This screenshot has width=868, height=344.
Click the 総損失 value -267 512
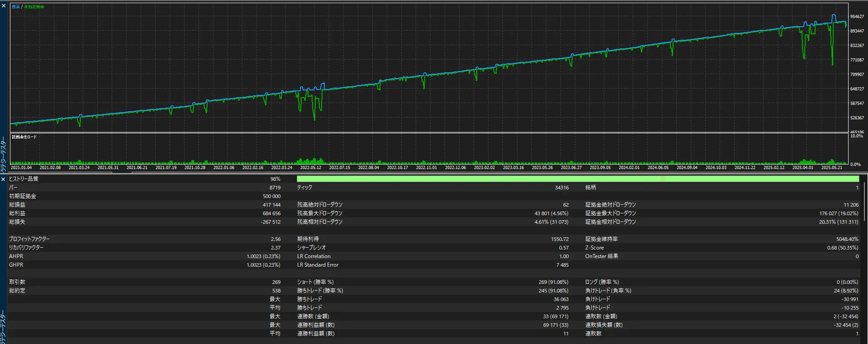(270, 222)
